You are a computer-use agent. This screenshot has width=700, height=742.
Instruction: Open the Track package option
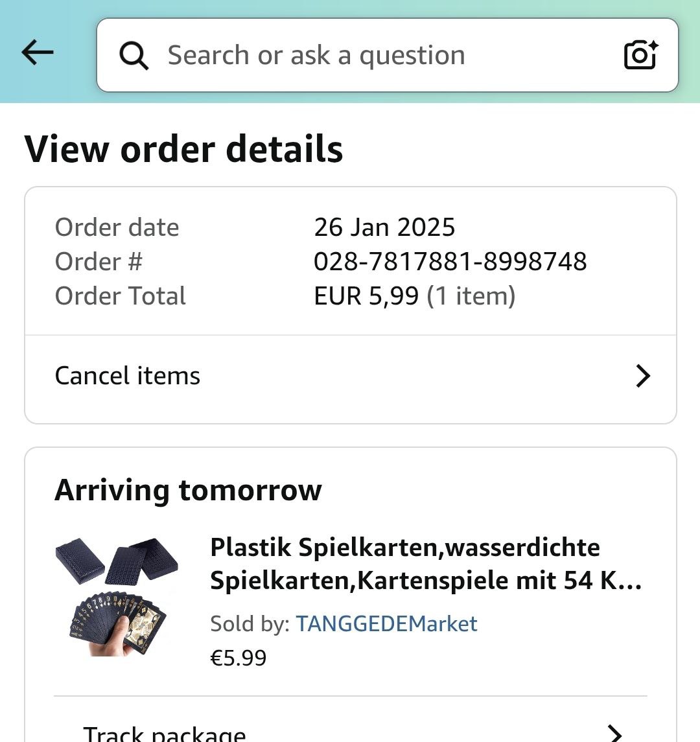pos(165,734)
